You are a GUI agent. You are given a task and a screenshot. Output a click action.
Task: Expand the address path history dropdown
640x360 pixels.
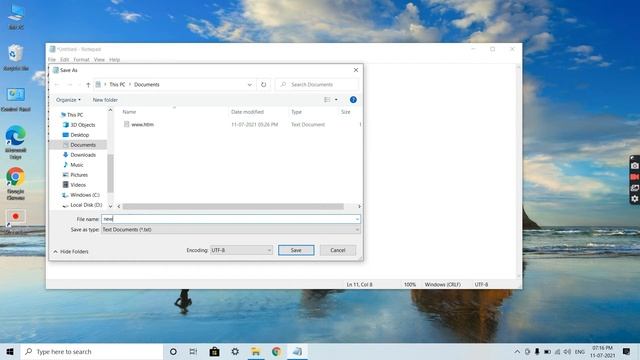[249, 84]
